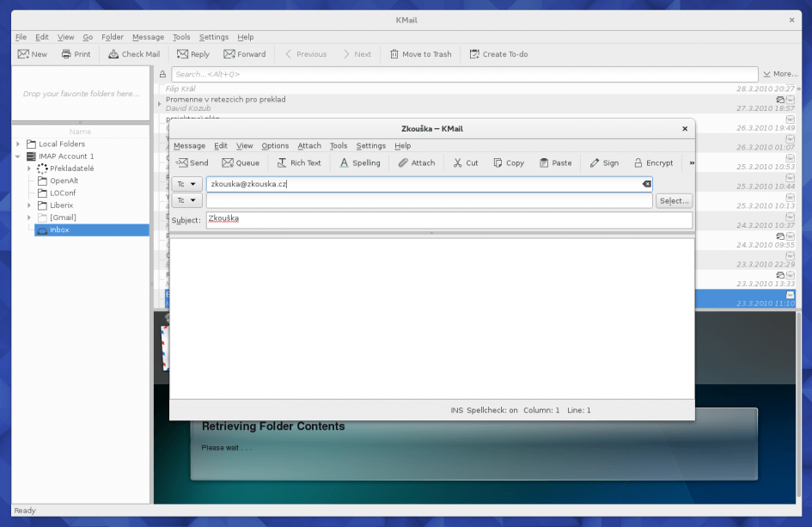Click the Forward envelope icon

click(x=229, y=54)
